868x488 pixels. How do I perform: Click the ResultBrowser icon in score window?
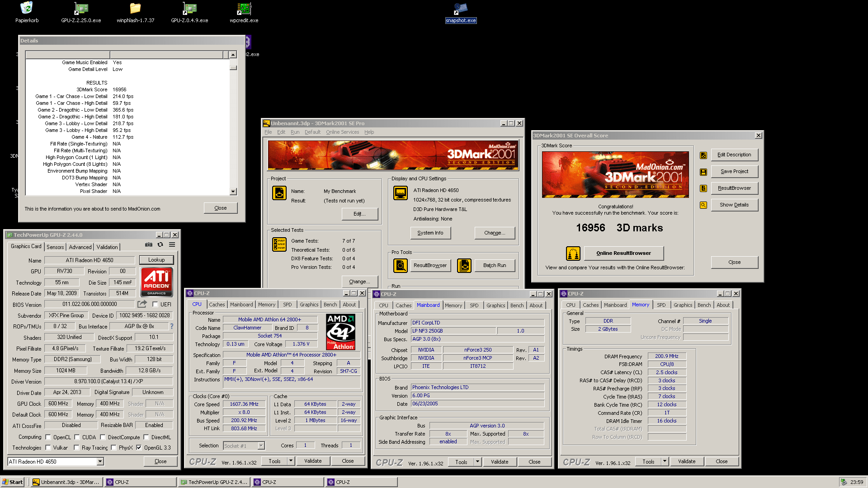coord(703,188)
